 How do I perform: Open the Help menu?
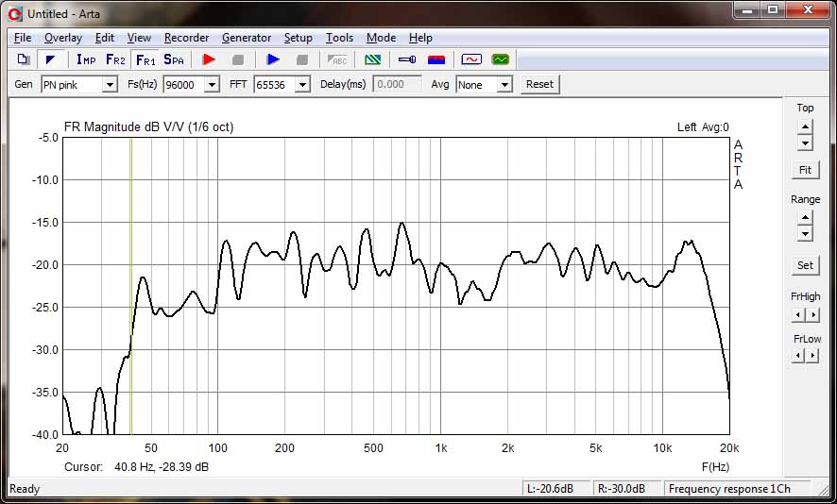(420, 38)
